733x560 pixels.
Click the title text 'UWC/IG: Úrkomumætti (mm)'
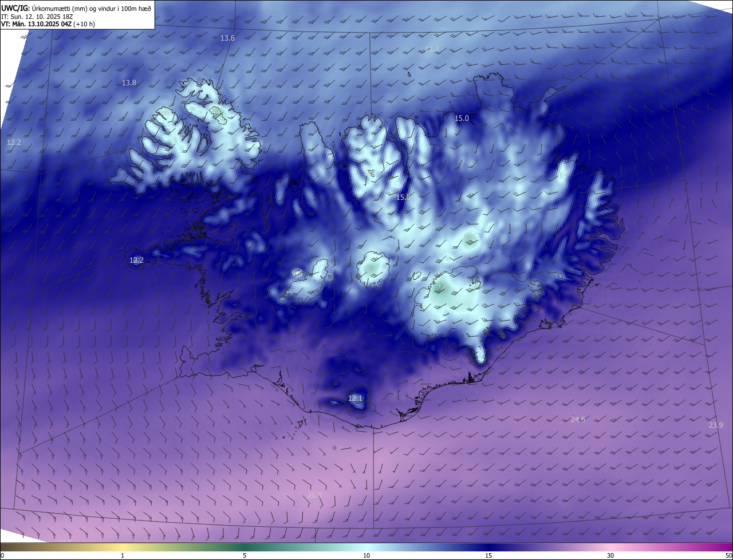click(x=44, y=8)
